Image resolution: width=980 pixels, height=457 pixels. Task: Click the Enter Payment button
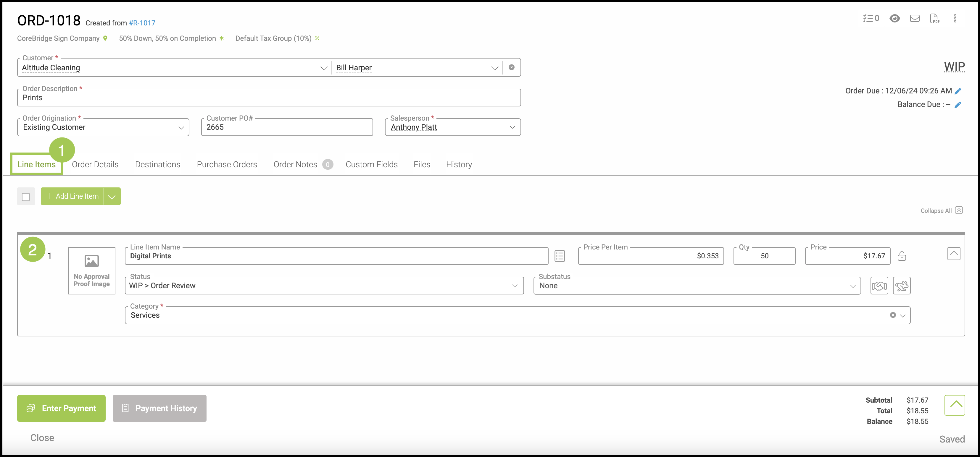[x=61, y=408]
